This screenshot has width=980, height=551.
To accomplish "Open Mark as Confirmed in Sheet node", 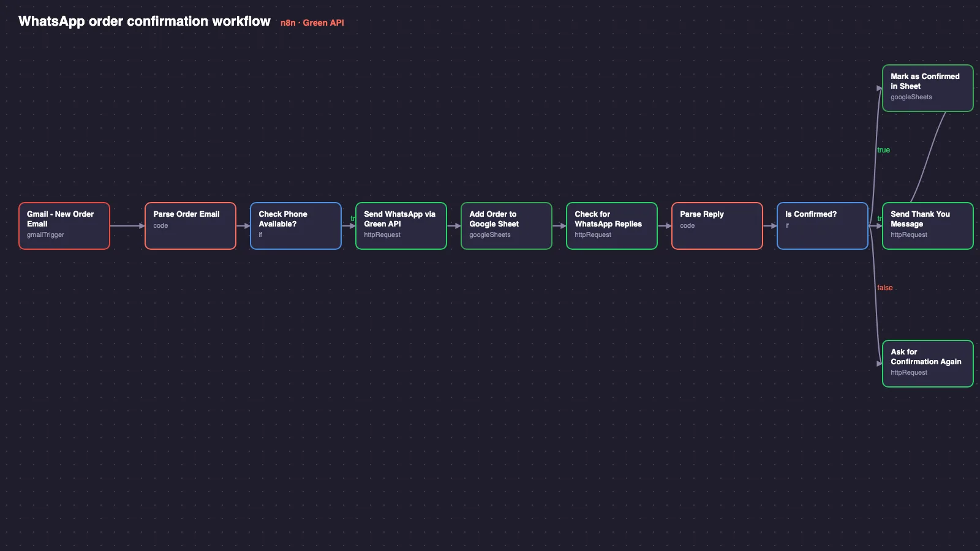I will pos(928,88).
